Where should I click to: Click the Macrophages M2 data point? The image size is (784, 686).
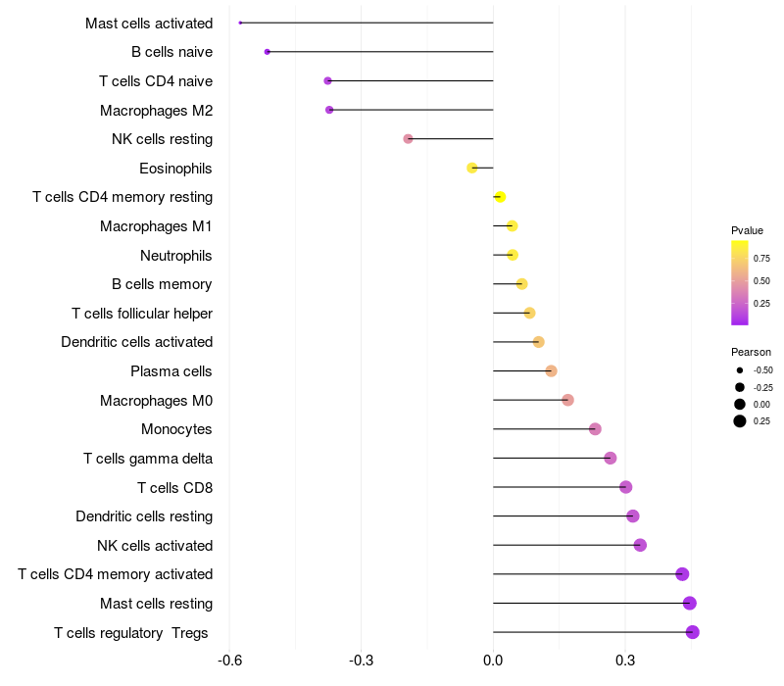tap(329, 110)
